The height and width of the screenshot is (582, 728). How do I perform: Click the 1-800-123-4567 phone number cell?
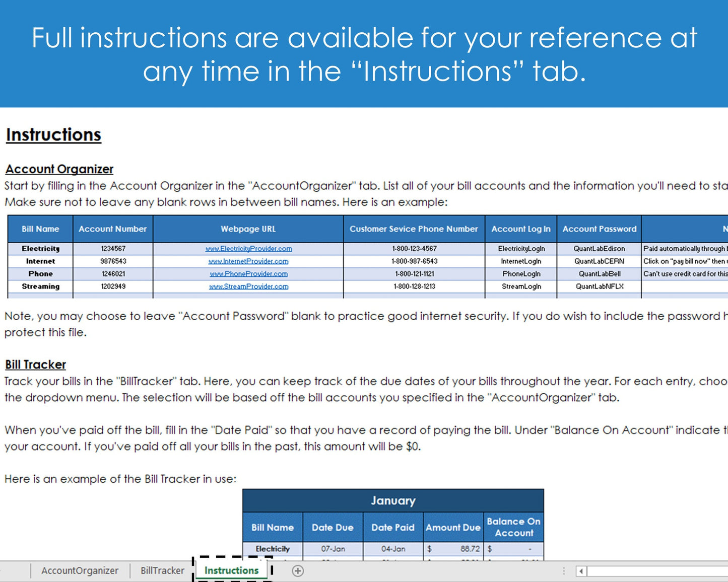414,249
